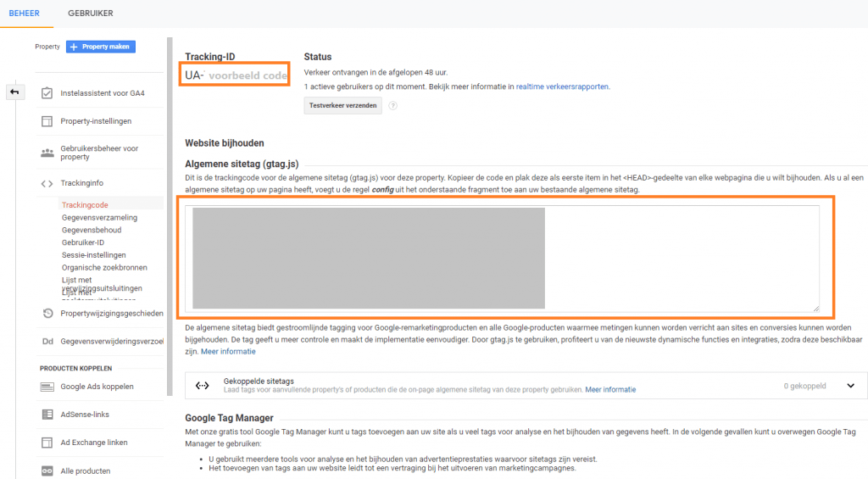Open Instelassistent voor GA4 checkbox icon
Screen dimensions: 868x479
[47, 92]
